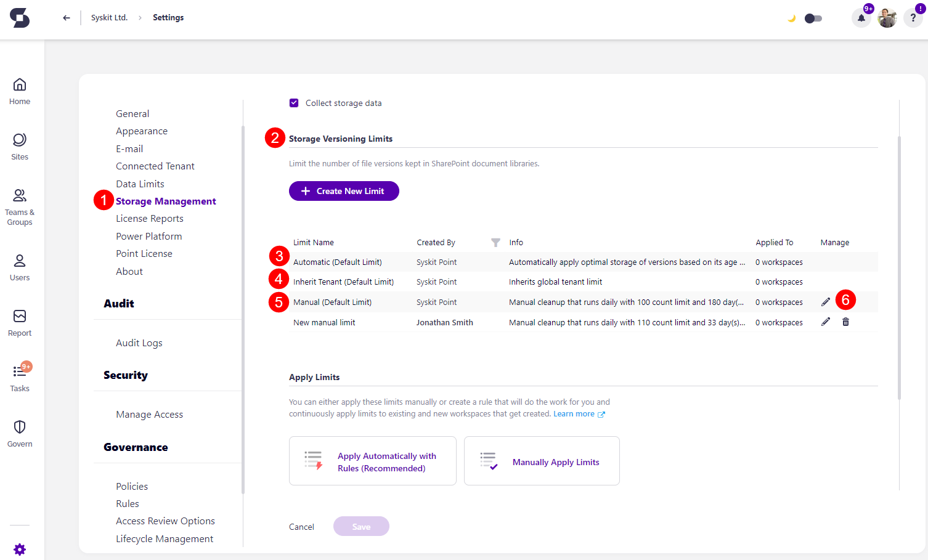Screen dimensions: 928x560
Task: Open the Govern shield icon
Action: pos(20,433)
